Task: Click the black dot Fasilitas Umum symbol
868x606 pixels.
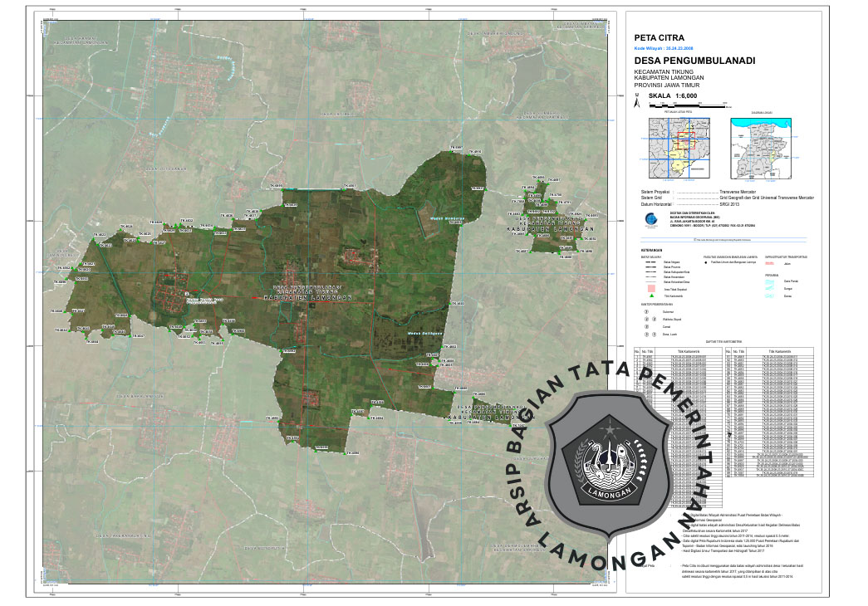Action: coord(708,264)
